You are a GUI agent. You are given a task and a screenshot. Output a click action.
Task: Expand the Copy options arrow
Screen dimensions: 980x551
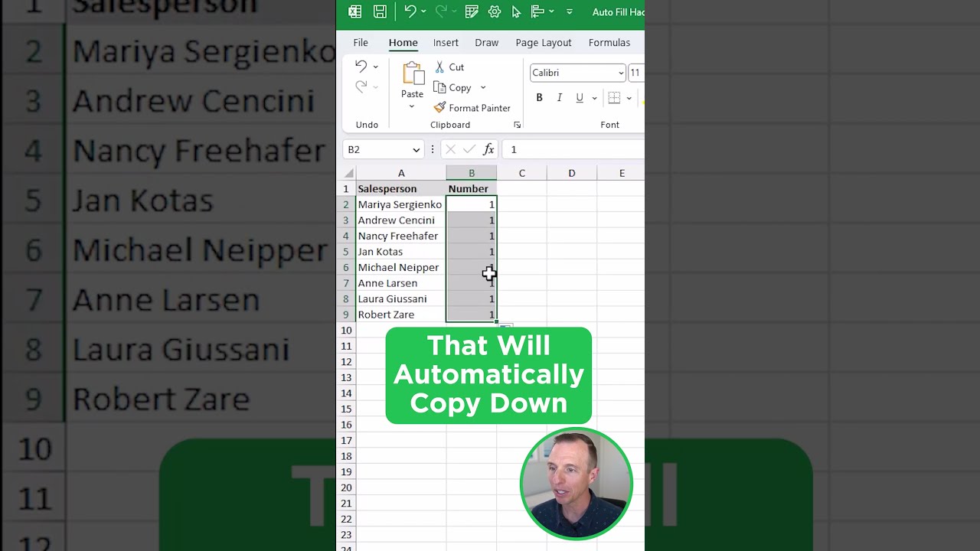click(x=482, y=87)
